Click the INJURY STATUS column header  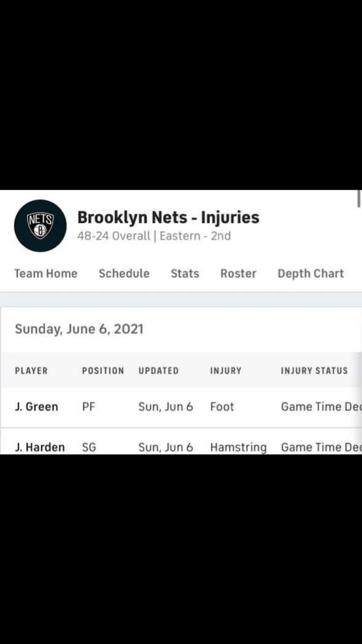tap(314, 371)
